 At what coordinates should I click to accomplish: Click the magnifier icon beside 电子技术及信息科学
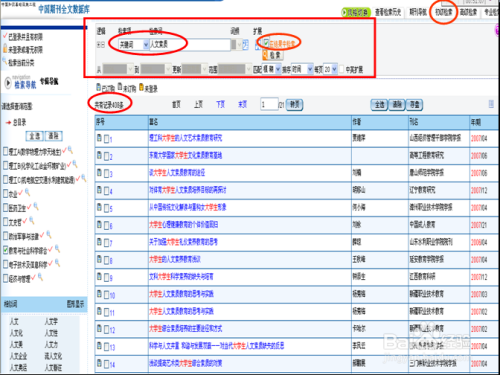click(57, 263)
